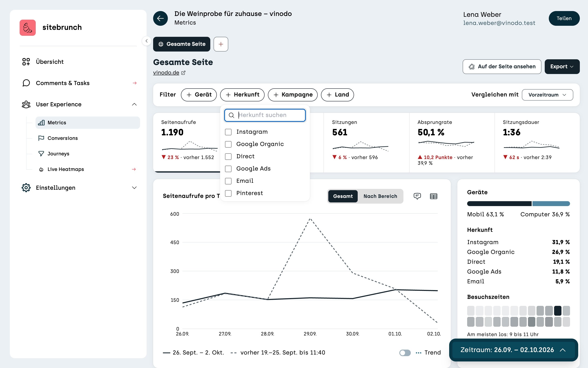Click the User Experience people icon

click(x=26, y=104)
